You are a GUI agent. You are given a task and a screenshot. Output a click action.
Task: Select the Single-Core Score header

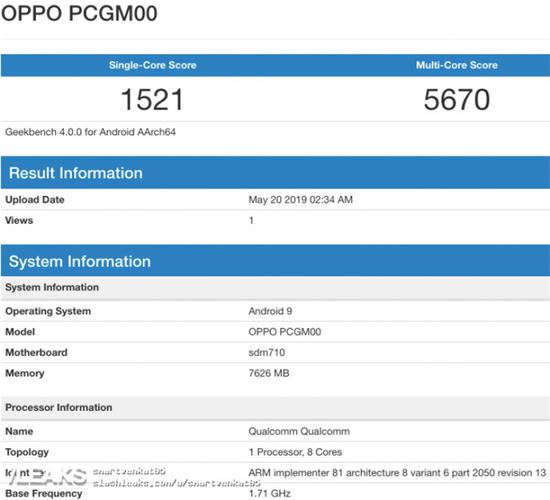click(x=153, y=65)
